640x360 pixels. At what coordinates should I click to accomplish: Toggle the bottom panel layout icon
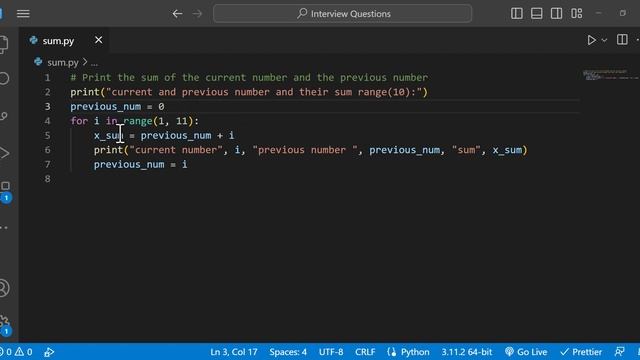(x=537, y=13)
